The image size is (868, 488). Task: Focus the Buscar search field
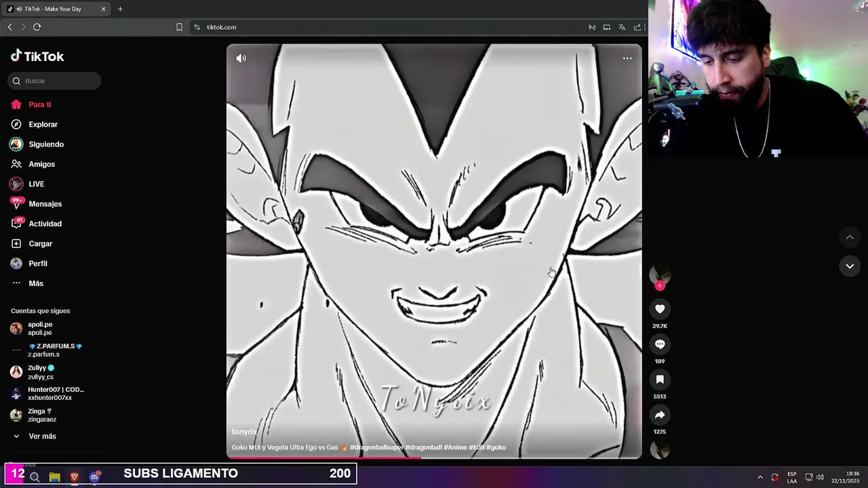click(54, 81)
